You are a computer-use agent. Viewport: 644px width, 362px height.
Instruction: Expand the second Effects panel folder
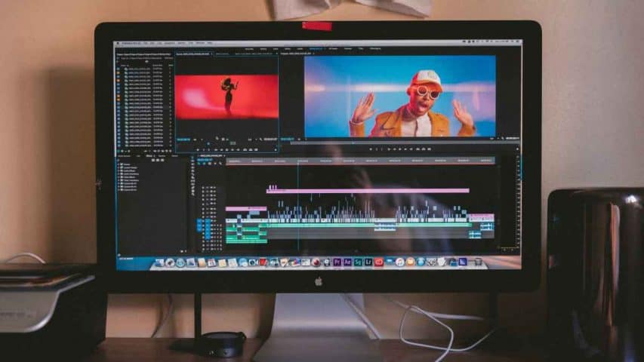[119, 167]
